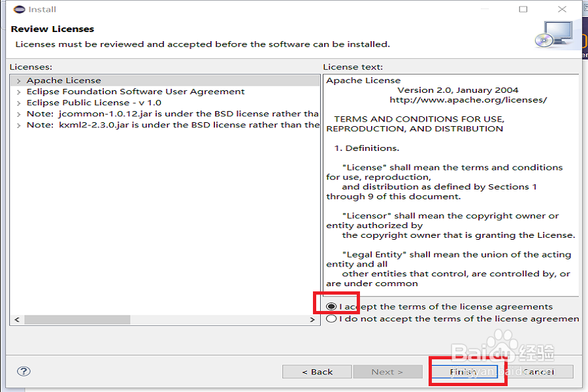The width and height of the screenshot is (588, 392).
Task: Close the Install dialog window
Action: tap(562, 9)
